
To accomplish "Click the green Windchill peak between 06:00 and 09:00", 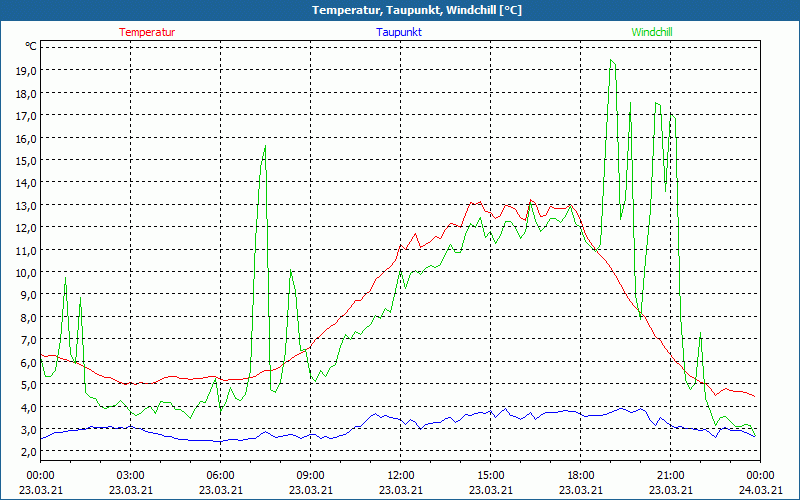I will [x=265, y=147].
